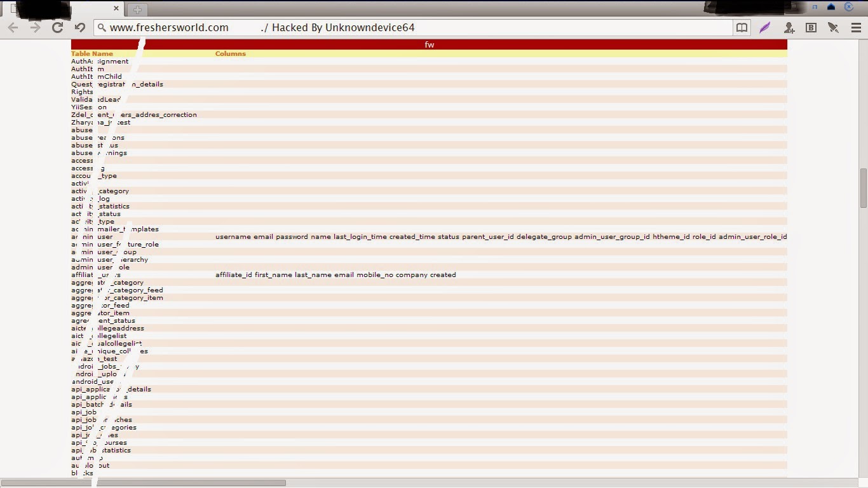This screenshot has height=488, width=868.
Task: Select the 'admin user_role' table row
Action: pos(429,268)
